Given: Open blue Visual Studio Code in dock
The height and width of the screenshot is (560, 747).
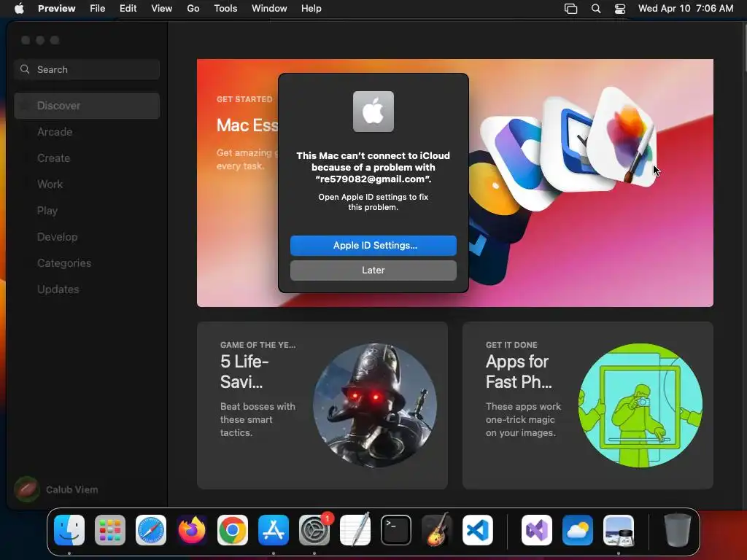Looking at the screenshot, I should (x=478, y=530).
